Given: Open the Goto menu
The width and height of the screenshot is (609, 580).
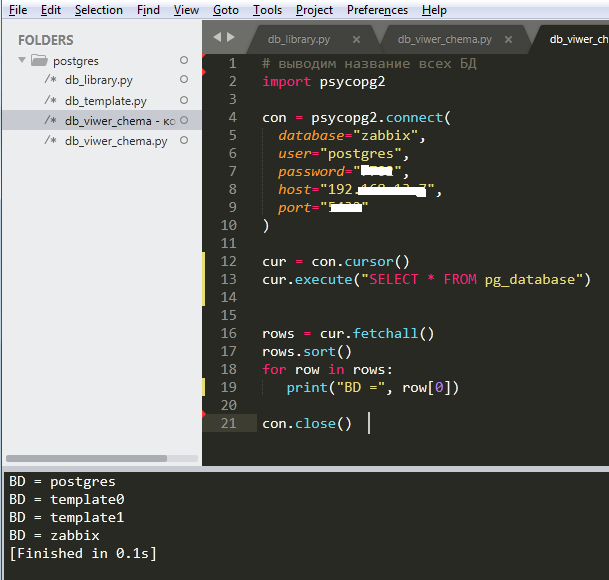Looking at the screenshot, I should pyautogui.click(x=226, y=10).
